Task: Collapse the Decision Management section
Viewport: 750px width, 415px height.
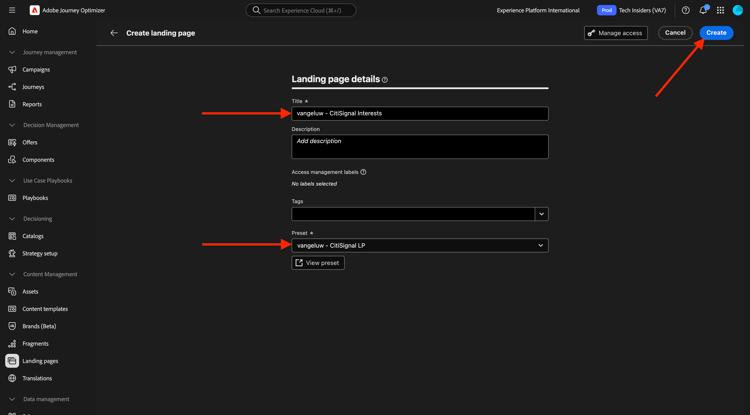Action: (12, 125)
